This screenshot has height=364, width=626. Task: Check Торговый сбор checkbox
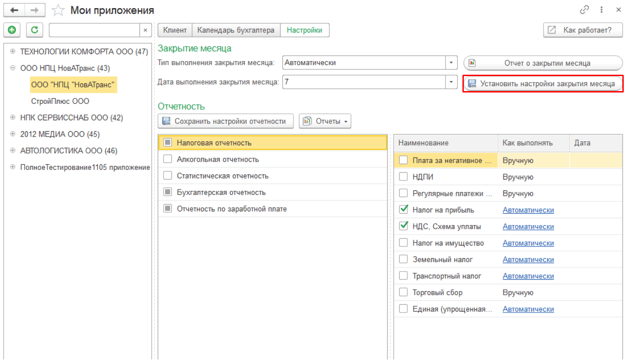[x=403, y=292]
